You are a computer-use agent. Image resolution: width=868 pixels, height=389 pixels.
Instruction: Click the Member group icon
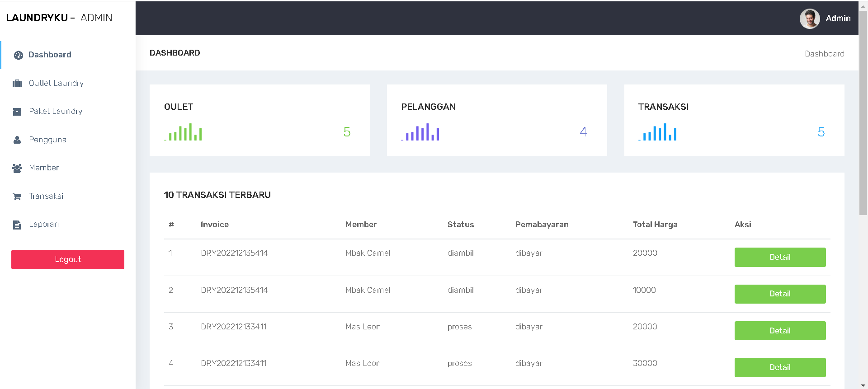(x=17, y=168)
